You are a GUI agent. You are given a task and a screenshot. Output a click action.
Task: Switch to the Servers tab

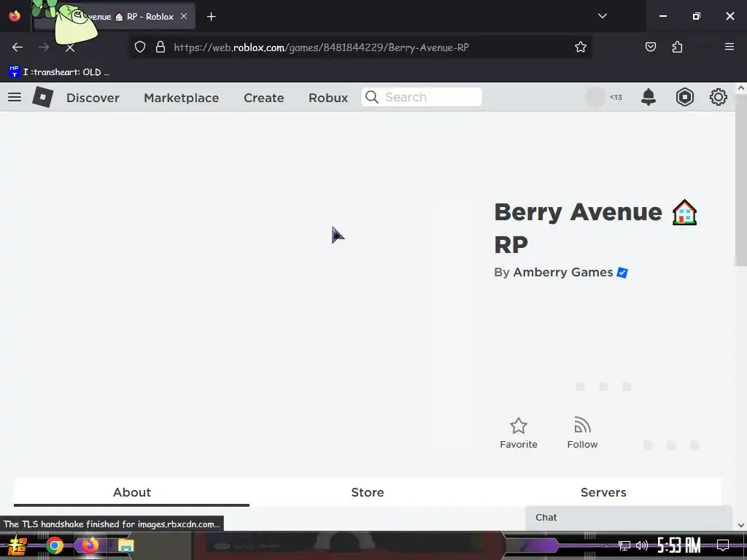click(x=603, y=492)
